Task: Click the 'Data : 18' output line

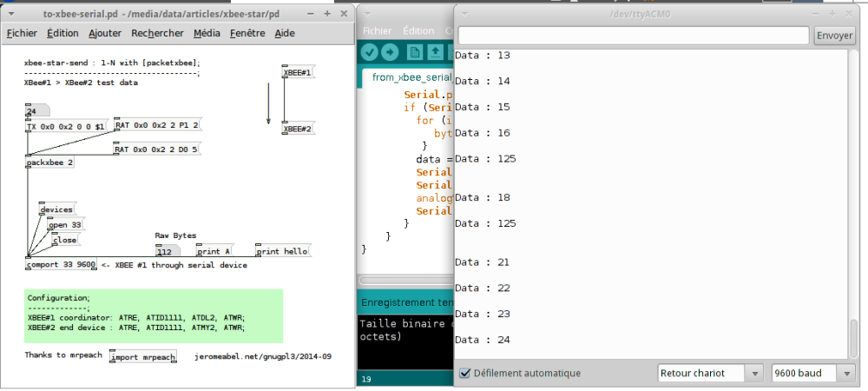Action: pyautogui.click(x=482, y=197)
